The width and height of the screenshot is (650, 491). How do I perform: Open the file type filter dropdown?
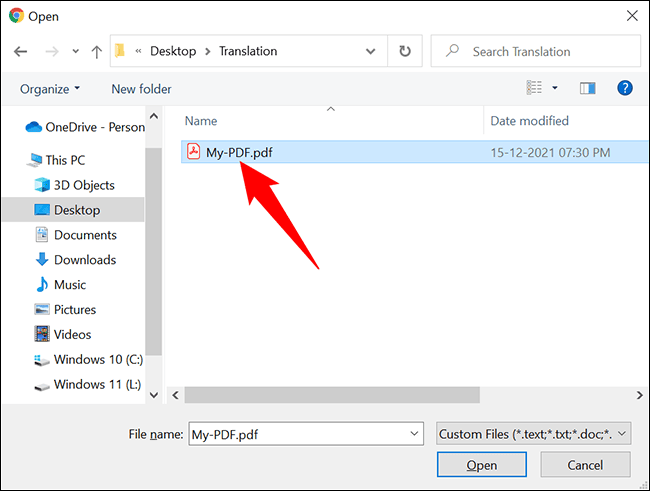point(534,434)
